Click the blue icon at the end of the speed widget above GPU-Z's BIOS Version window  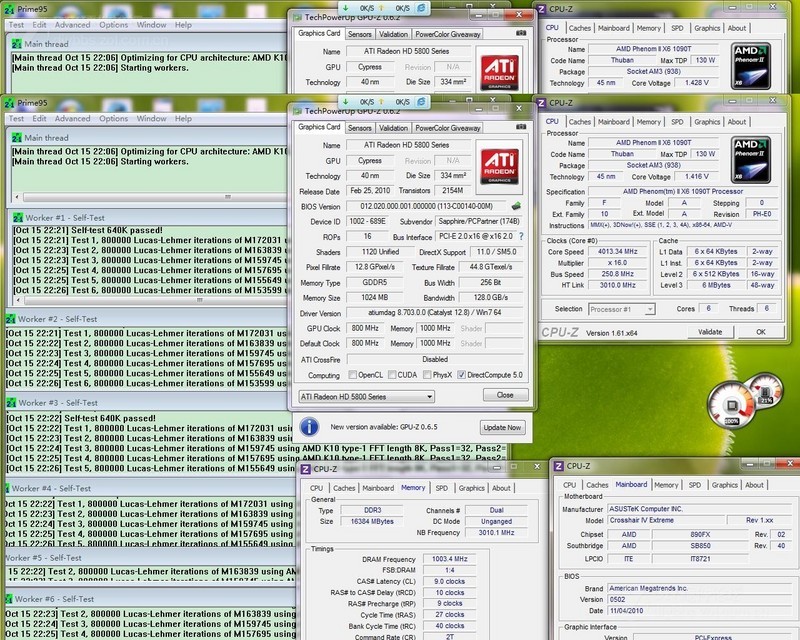click(421, 102)
